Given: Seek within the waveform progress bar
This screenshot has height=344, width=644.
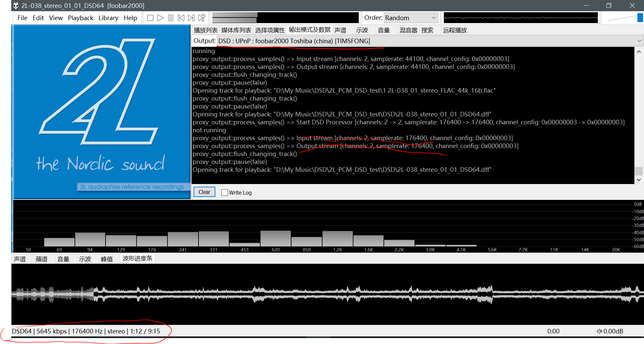Looking at the screenshot, I should tap(327, 294).
